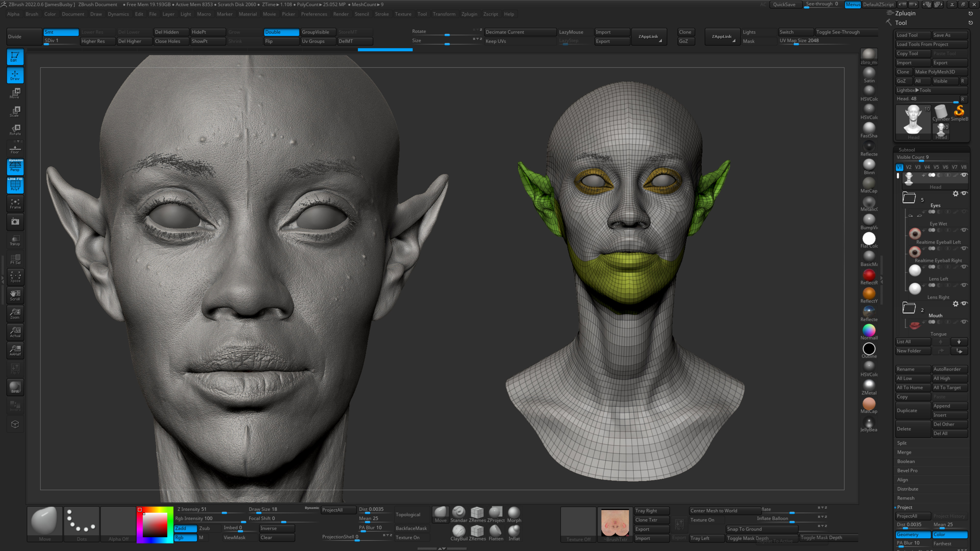Activate the Scale tool
The height and width of the screenshot is (551, 980).
tap(15, 111)
